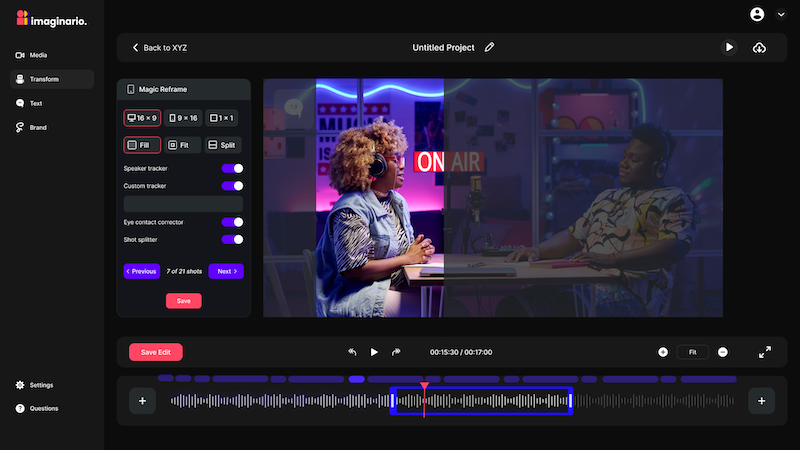Download project using cloud icon
800x450 pixels.
pos(759,47)
